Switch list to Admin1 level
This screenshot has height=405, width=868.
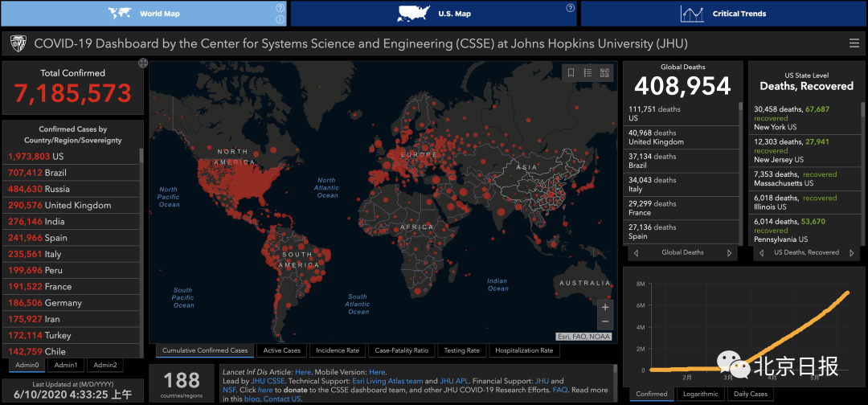click(66, 365)
